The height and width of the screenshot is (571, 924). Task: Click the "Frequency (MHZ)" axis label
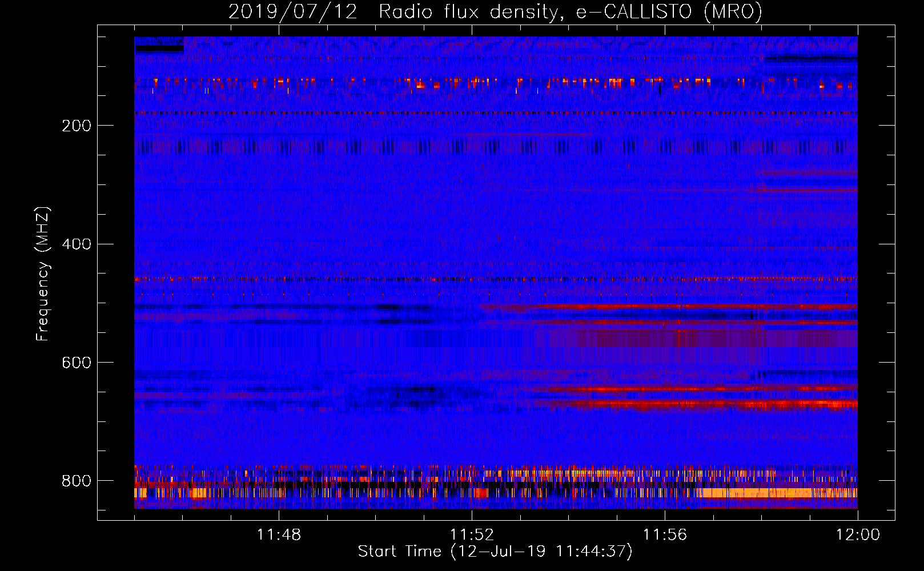(x=43, y=274)
